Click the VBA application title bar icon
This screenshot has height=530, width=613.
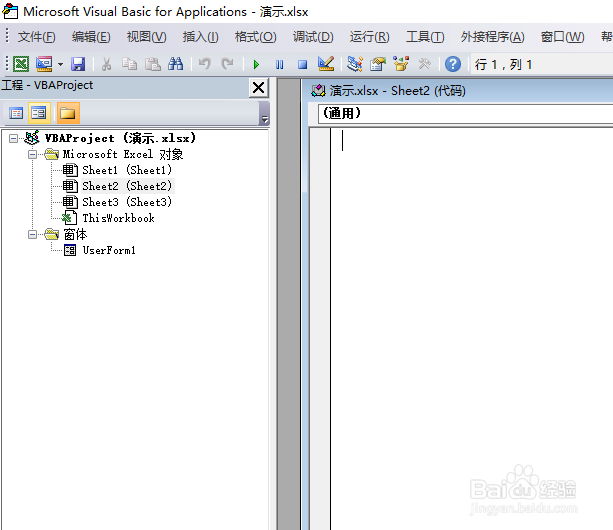pyautogui.click(x=10, y=11)
